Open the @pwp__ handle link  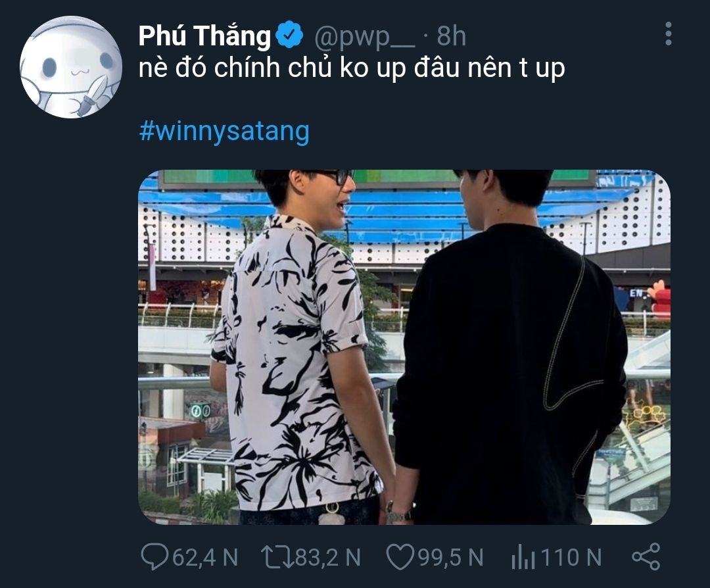(x=364, y=36)
